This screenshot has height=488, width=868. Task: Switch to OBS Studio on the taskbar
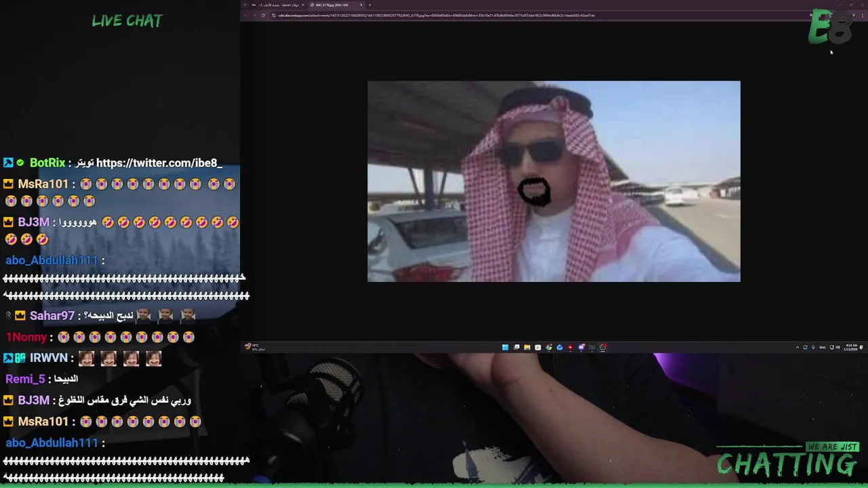(x=603, y=347)
